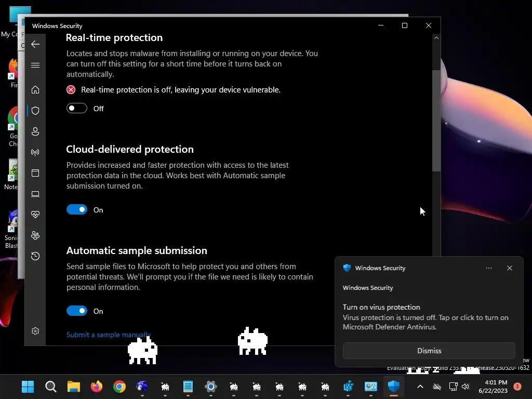Click Windows Security shield in taskbar

point(394,387)
